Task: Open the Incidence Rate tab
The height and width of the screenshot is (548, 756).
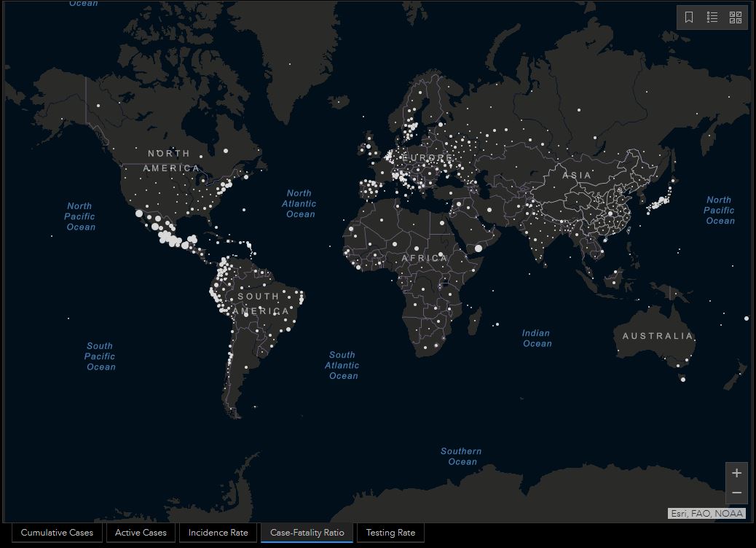Action: point(218,533)
